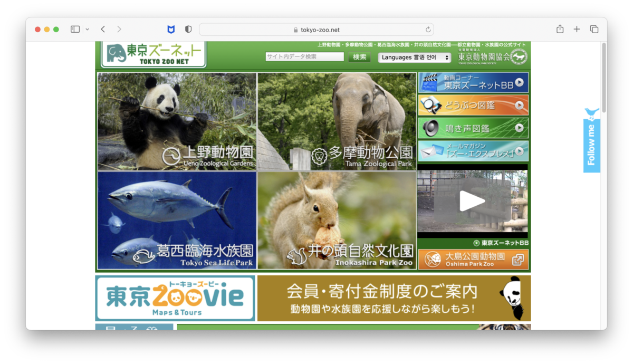Open Ueno Zoological Gardens panda tile
633x364 pixels.
click(177, 121)
